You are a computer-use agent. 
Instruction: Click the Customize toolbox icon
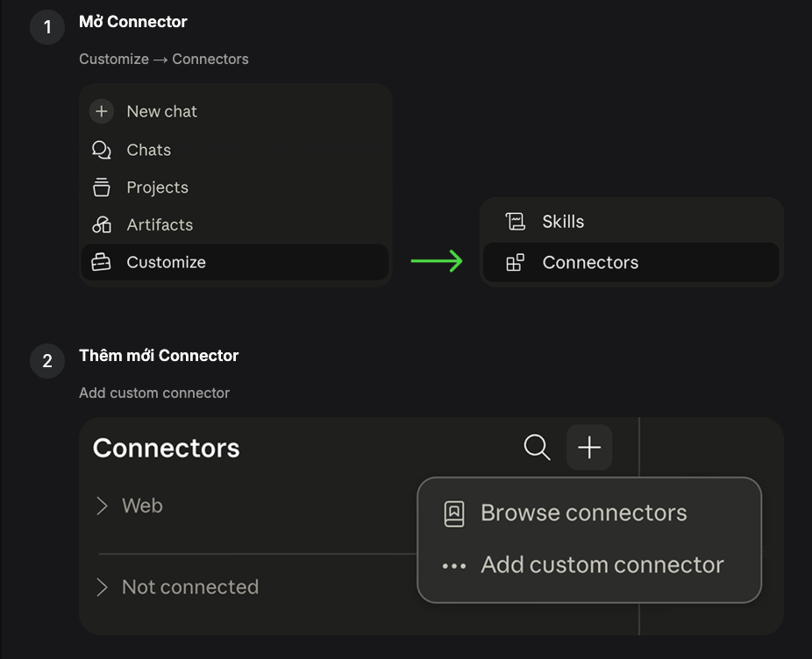(101, 262)
